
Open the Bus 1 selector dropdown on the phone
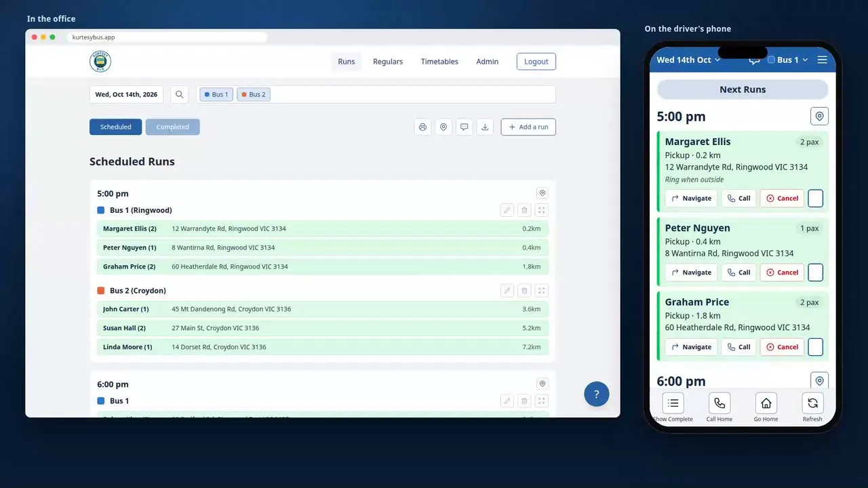point(788,60)
